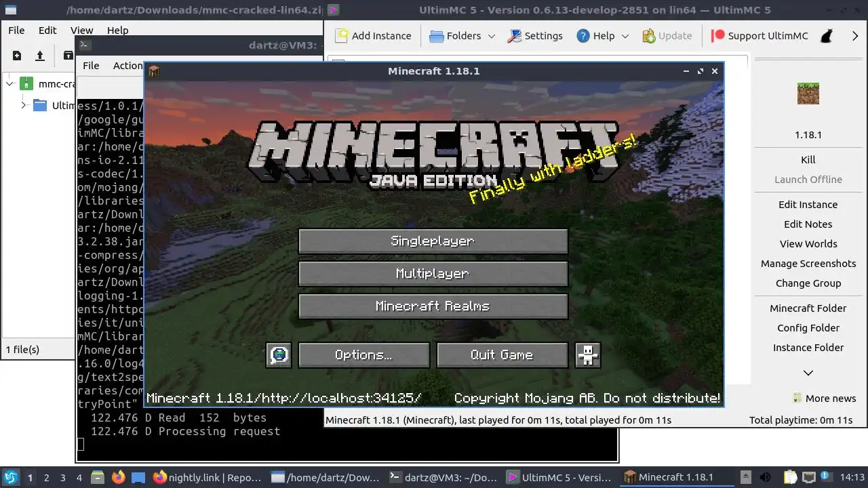Kill the running 1.18.1 instance

point(808,160)
